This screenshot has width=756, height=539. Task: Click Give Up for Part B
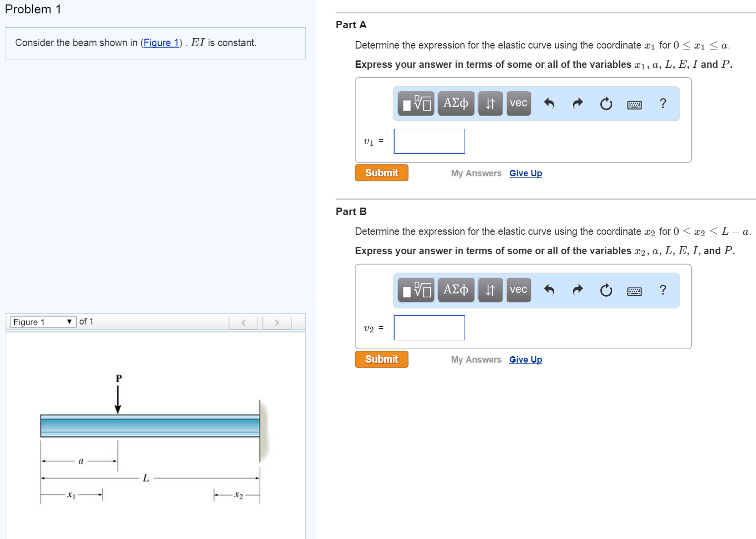pyautogui.click(x=525, y=359)
